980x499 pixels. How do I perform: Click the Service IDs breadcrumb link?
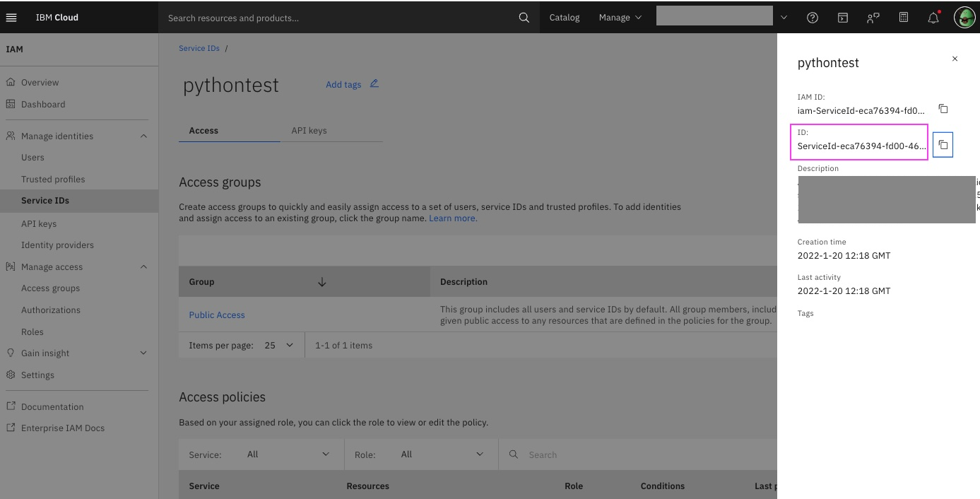coord(199,48)
